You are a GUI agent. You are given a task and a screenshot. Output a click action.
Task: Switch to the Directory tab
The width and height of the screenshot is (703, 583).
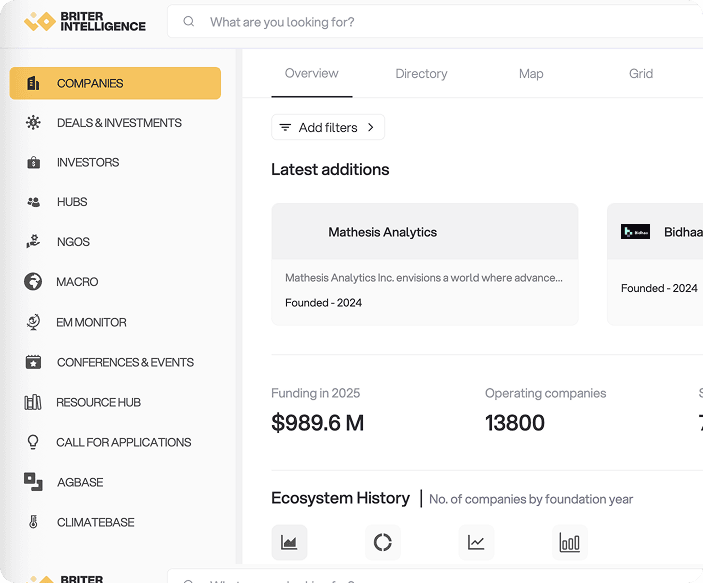tap(421, 74)
